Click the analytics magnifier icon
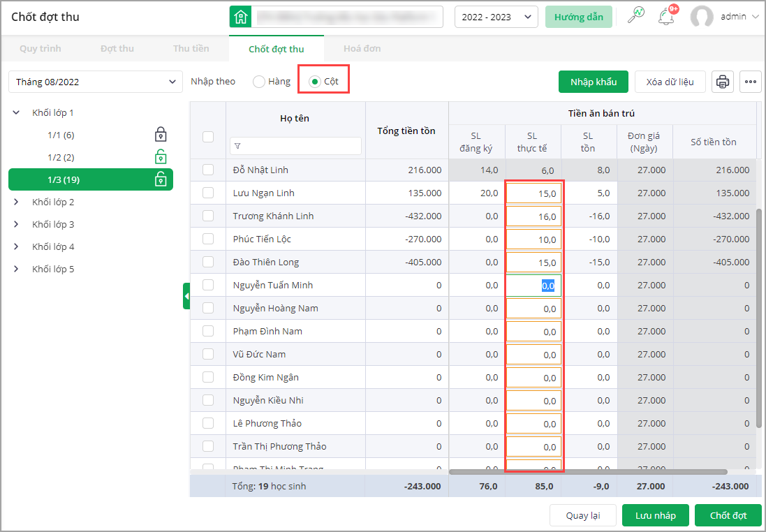Image resolution: width=766 pixels, height=532 pixels. [x=635, y=16]
